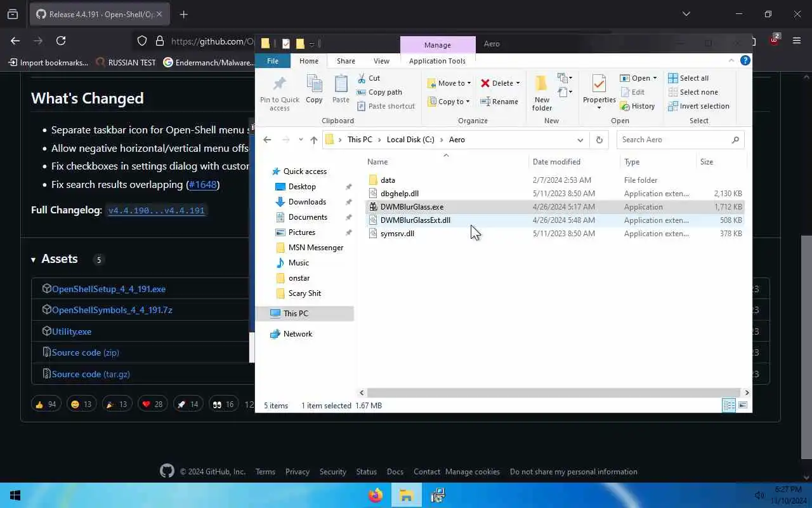Image resolution: width=812 pixels, height=508 pixels.
Task: Open the Windows Start menu
Action: coord(15,495)
